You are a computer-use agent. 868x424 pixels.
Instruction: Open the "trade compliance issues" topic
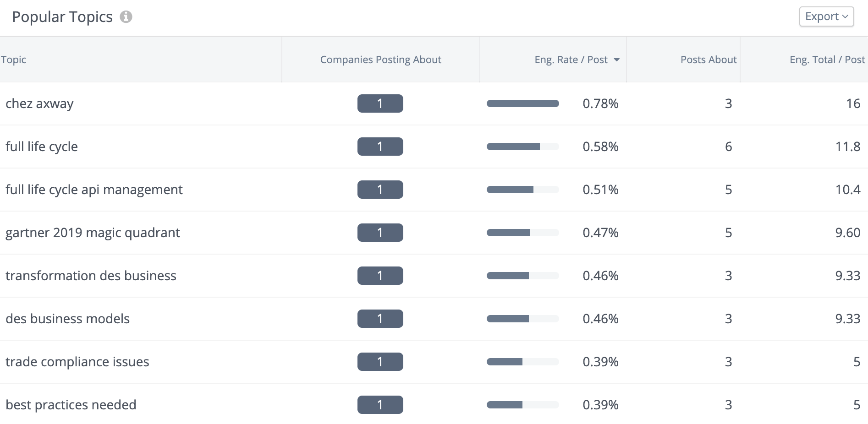pos(77,361)
